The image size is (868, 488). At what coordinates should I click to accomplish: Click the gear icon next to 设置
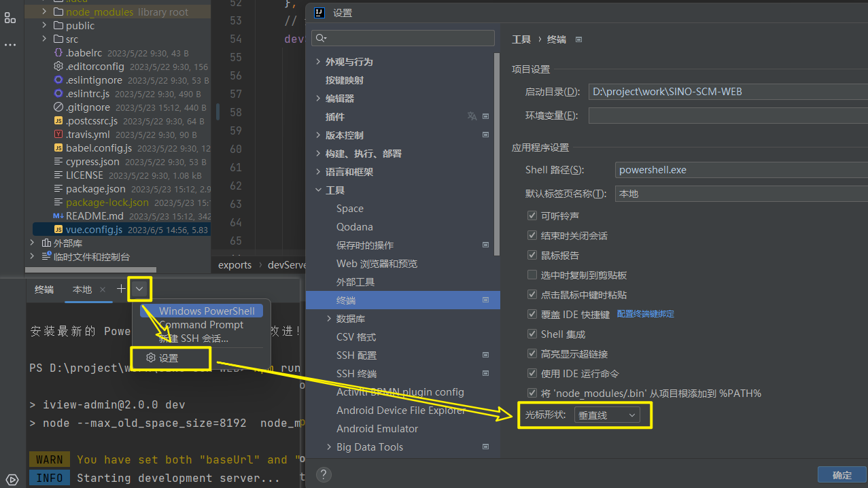point(151,358)
